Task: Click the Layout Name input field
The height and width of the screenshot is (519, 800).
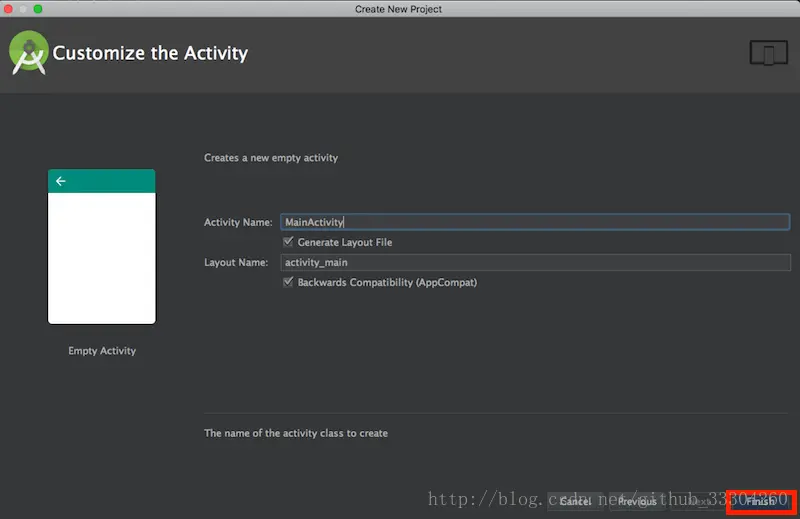Action: click(535, 262)
